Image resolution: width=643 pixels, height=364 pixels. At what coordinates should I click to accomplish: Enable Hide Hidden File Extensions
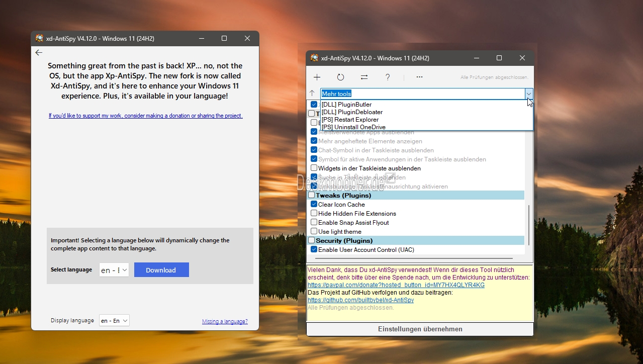click(x=314, y=214)
